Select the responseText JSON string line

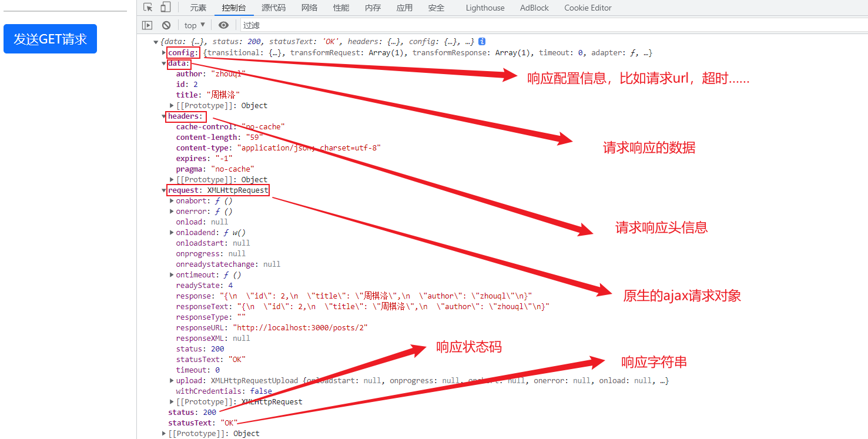pos(363,307)
